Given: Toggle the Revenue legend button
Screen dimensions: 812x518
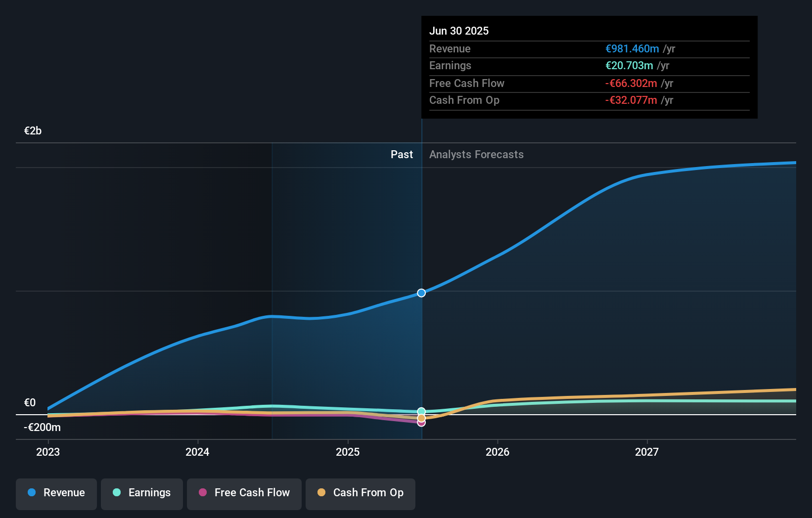Looking at the screenshot, I should click(x=56, y=494).
